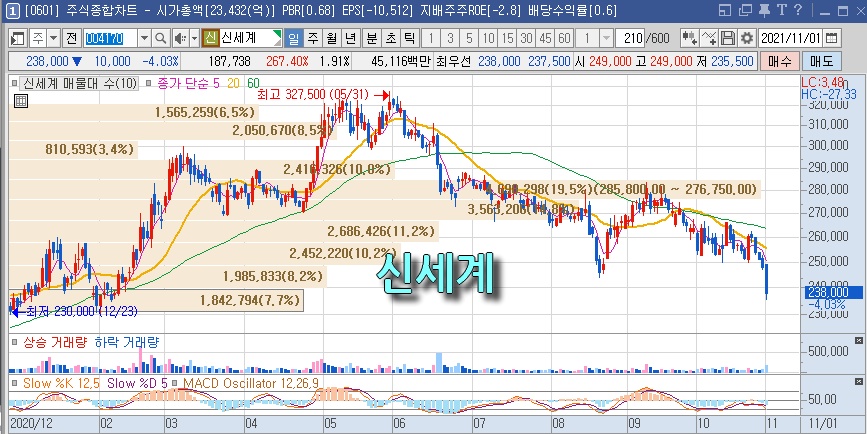Click the Slow %K 12,5 indicator label
This screenshot has height=434, width=867.
(61, 383)
